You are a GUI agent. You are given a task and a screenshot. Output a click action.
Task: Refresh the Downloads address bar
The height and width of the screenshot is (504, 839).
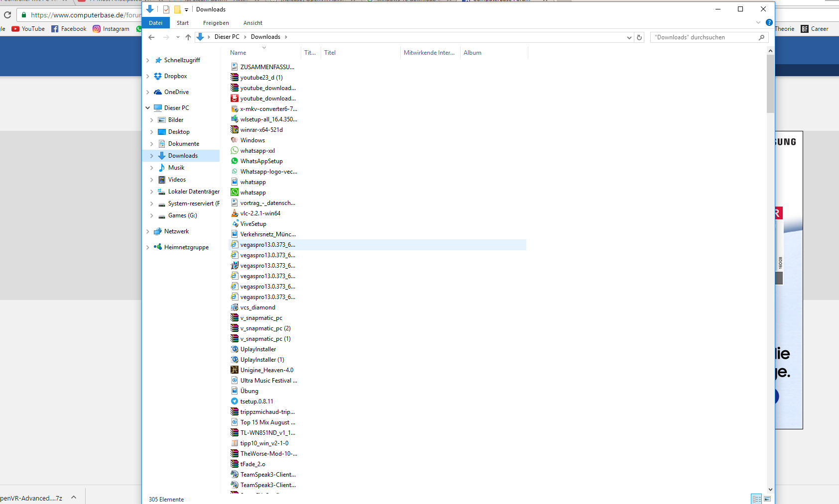pos(639,37)
